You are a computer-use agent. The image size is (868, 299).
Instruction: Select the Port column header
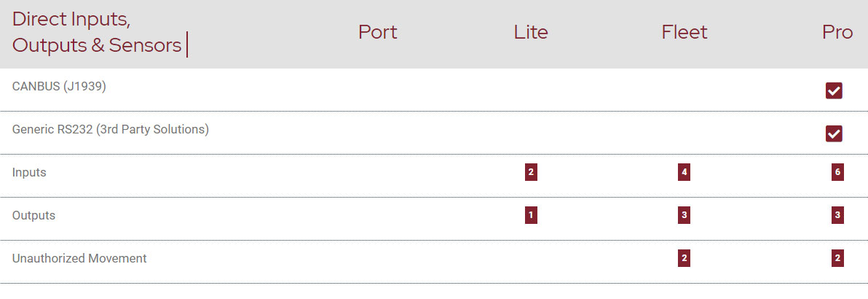point(377,32)
